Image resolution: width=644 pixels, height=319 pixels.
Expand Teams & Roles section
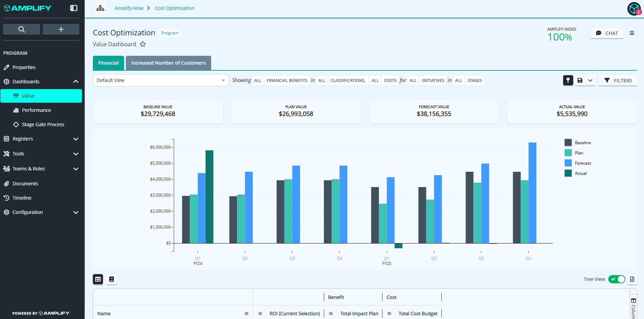(x=76, y=169)
